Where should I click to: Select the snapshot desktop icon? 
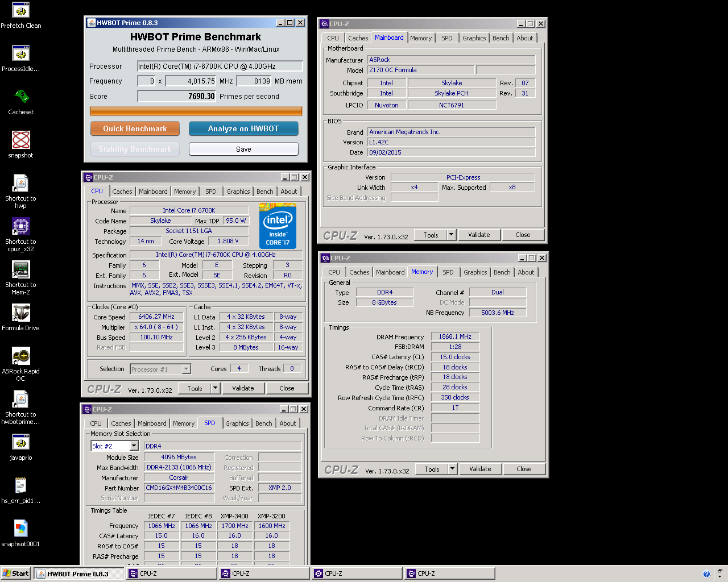click(21, 145)
